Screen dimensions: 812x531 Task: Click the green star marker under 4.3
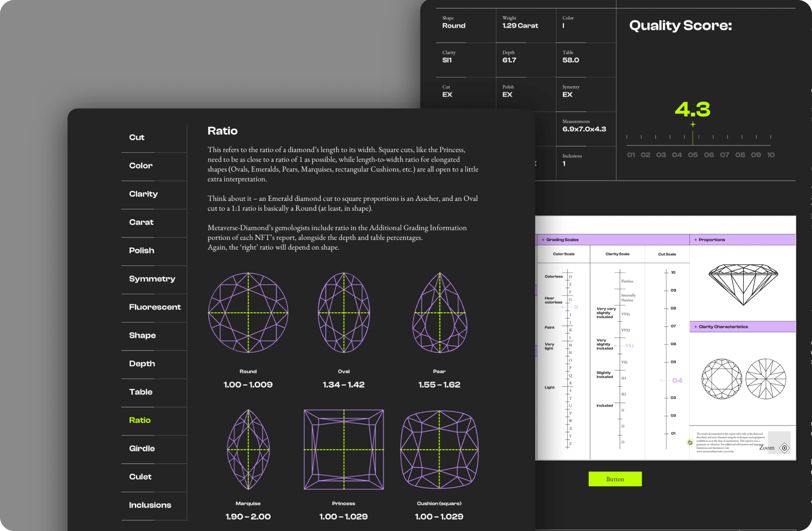coord(693,124)
